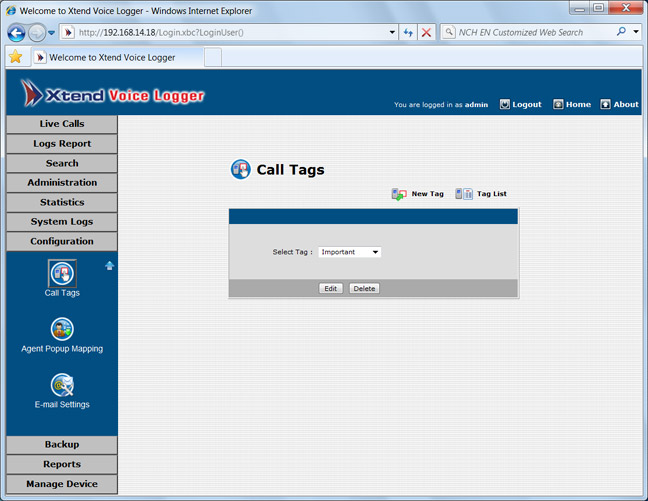Click the Delete button
This screenshot has height=501, width=648.
pyautogui.click(x=364, y=289)
